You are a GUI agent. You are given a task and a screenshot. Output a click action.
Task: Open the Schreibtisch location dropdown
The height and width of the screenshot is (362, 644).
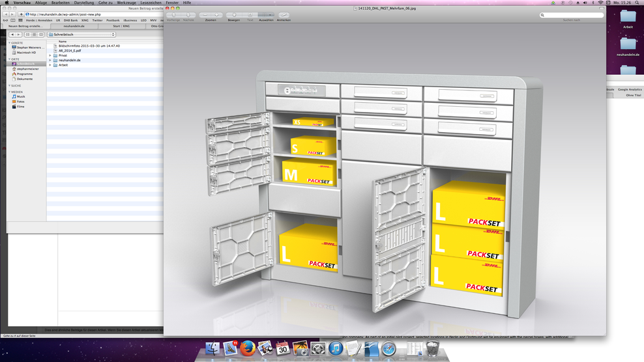point(81,35)
